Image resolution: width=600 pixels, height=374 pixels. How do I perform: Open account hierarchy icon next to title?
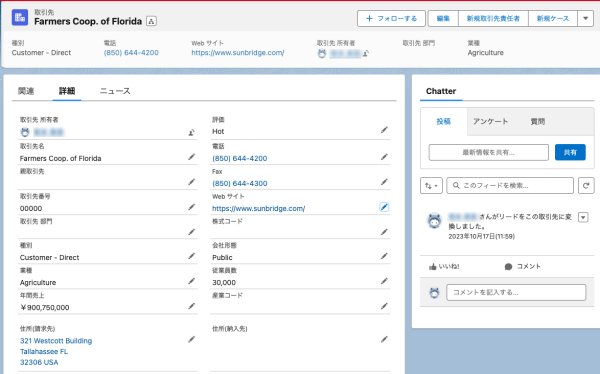coord(151,21)
